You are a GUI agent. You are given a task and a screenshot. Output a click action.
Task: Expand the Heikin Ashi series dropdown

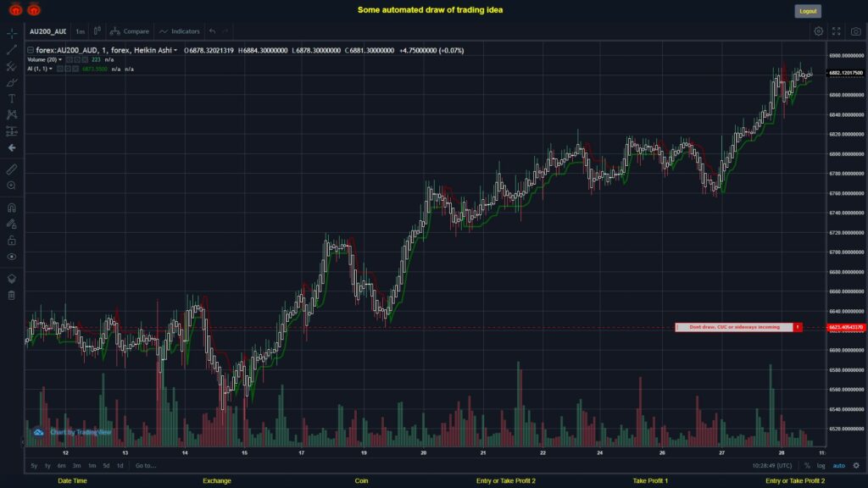click(175, 50)
